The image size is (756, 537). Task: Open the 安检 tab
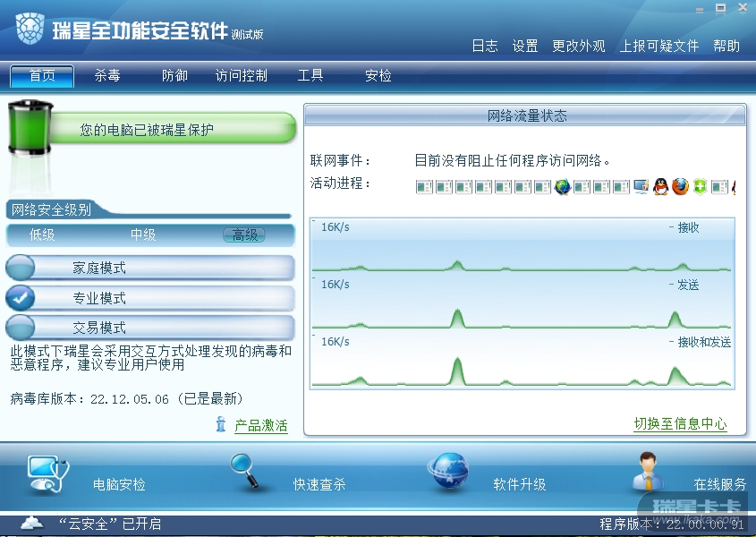tap(378, 75)
